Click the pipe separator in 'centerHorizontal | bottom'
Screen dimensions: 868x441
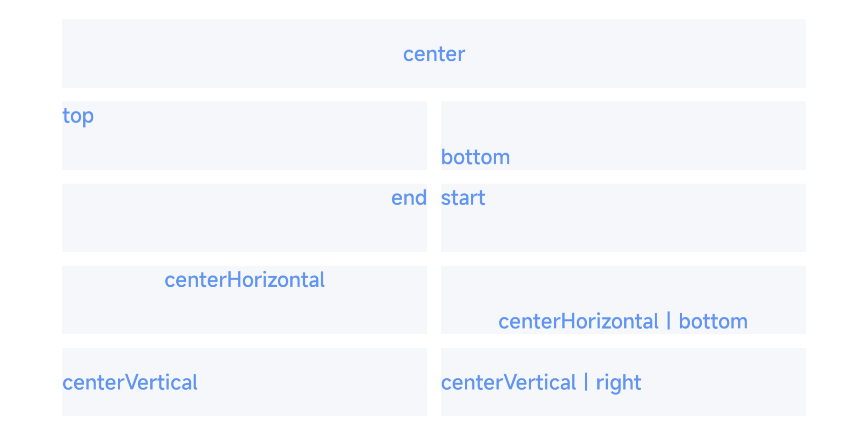click(x=669, y=321)
